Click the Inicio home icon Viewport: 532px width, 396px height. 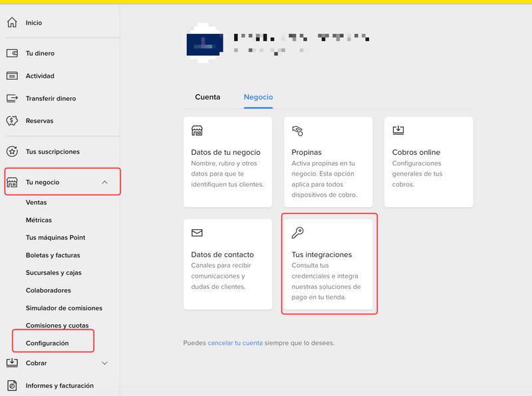click(x=11, y=23)
